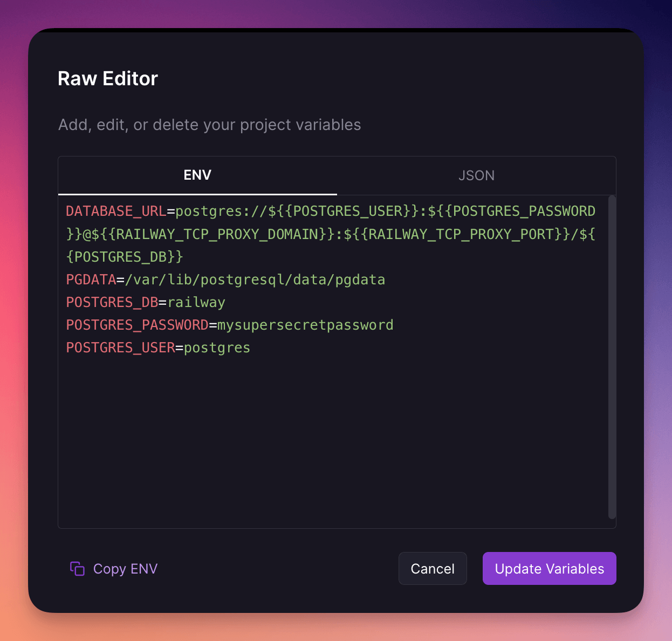
Task: Click the /var/lib/postgresql/data/pgdata path value
Action: [255, 279]
